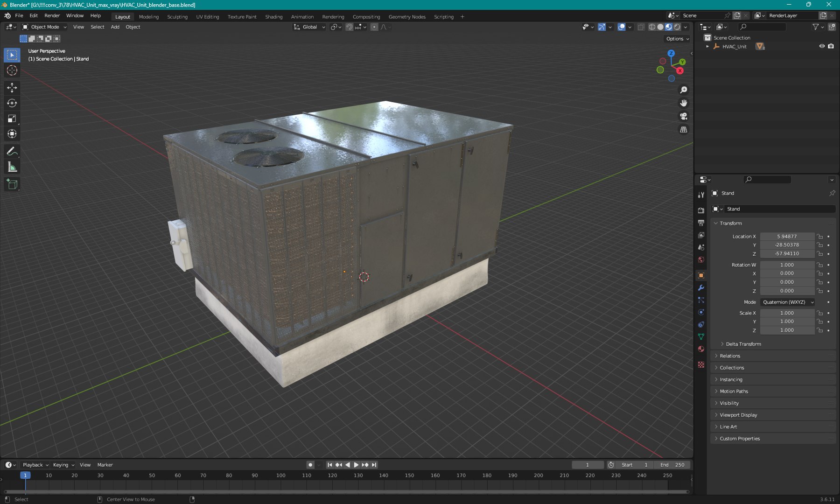
Task: Open the viewport Options dropdown
Action: coord(677,39)
